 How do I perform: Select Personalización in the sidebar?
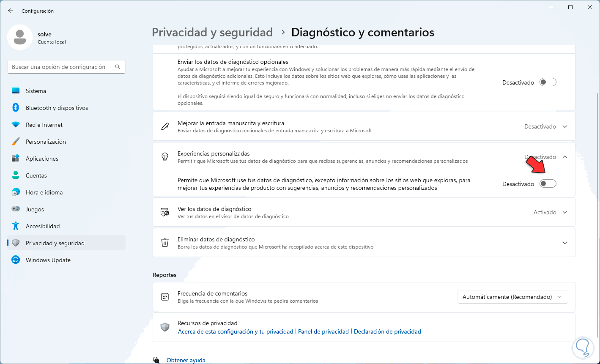pos(66,142)
